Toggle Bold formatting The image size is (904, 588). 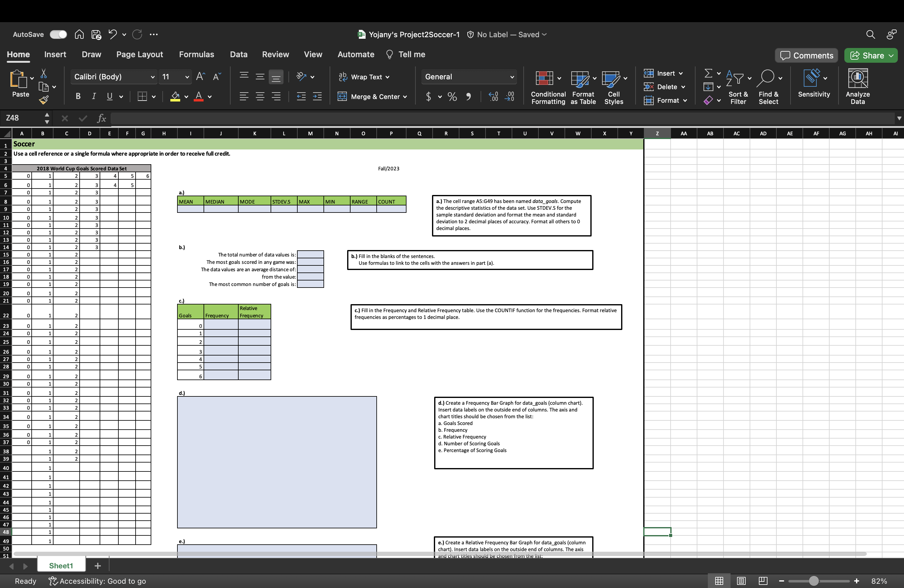point(78,97)
